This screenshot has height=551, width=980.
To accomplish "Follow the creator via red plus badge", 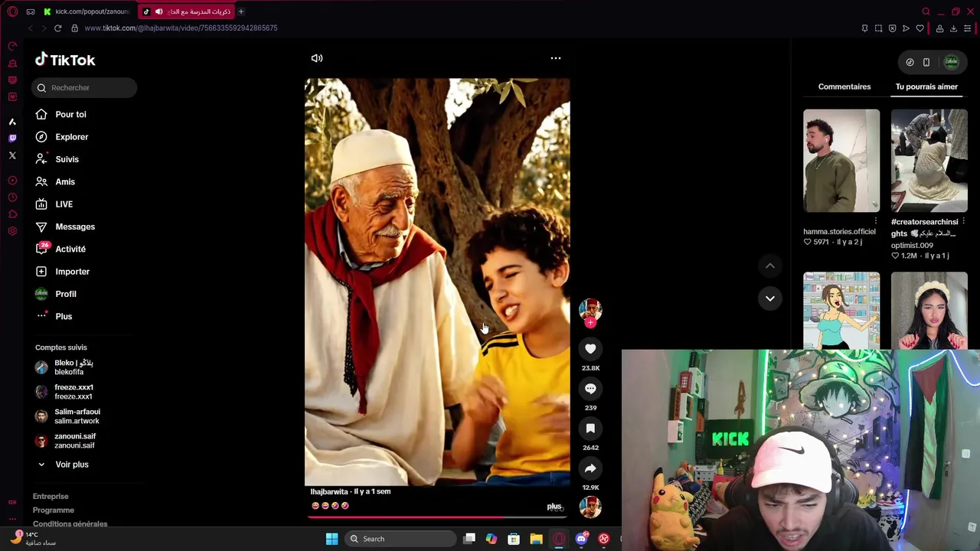I will [590, 323].
